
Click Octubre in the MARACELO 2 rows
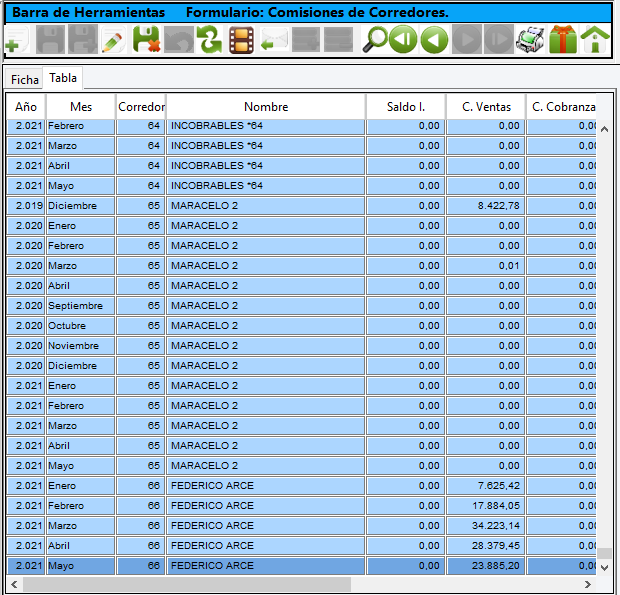tap(81, 326)
